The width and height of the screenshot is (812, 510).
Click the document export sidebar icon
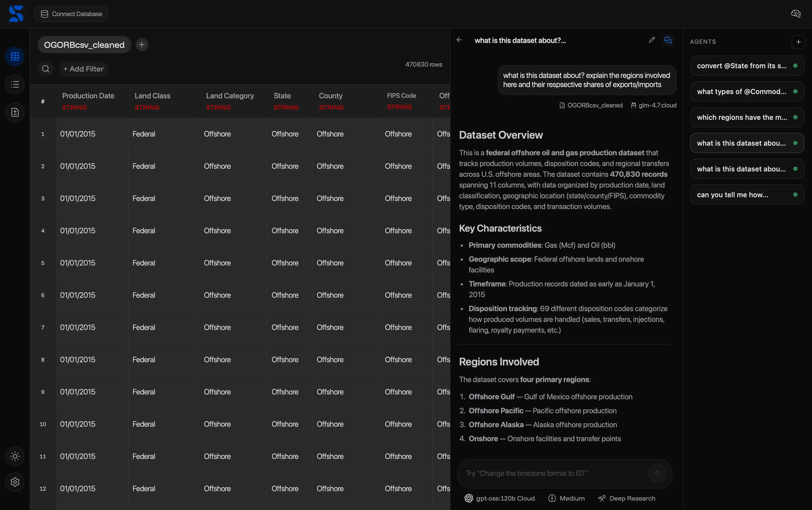click(x=15, y=112)
